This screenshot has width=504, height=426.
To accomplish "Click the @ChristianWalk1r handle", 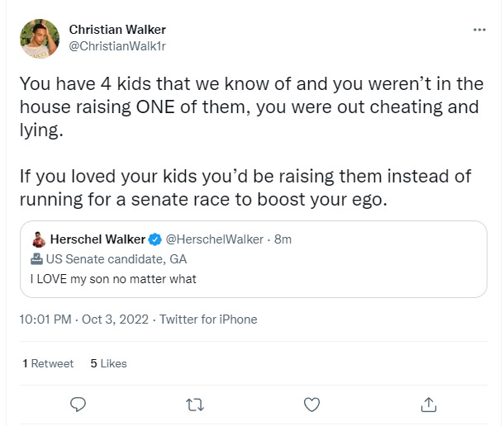I will point(117,46).
